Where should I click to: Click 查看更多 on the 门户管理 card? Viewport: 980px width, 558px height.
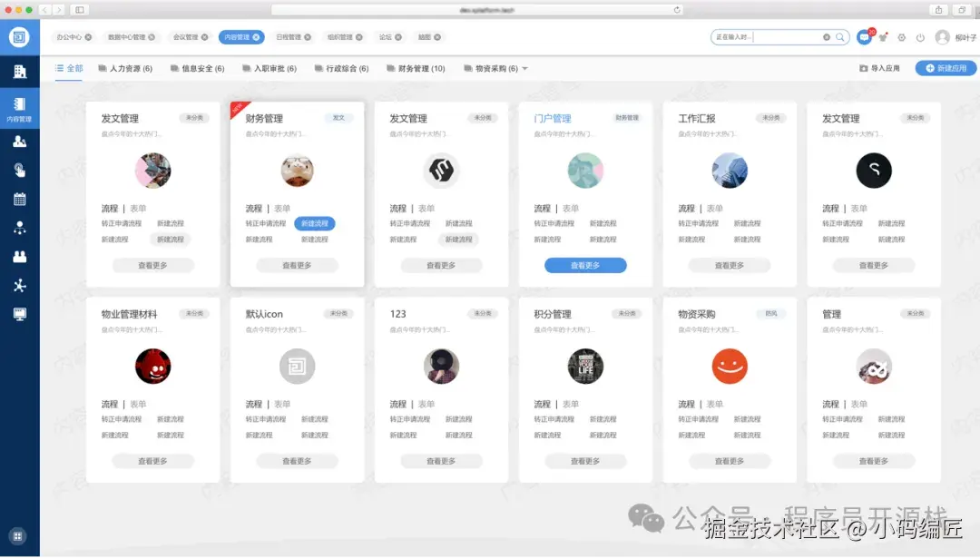(x=584, y=264)
